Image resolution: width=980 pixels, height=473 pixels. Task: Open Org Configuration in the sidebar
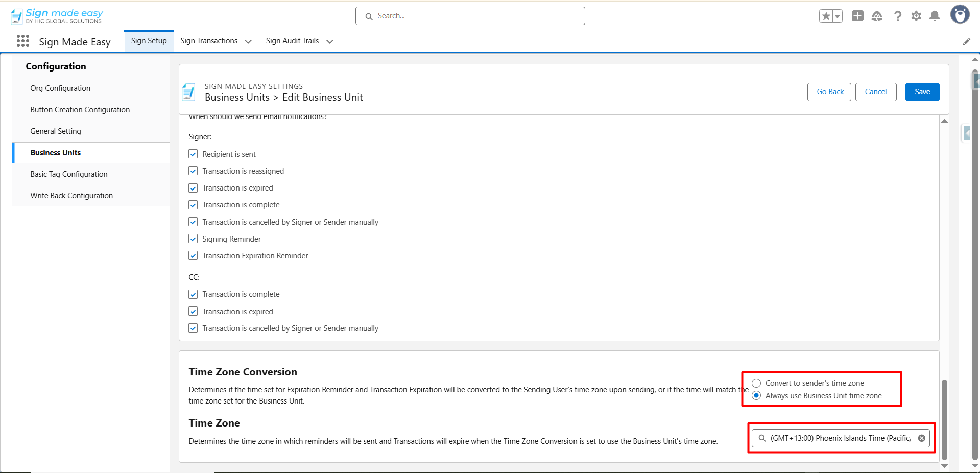[60, 88]
